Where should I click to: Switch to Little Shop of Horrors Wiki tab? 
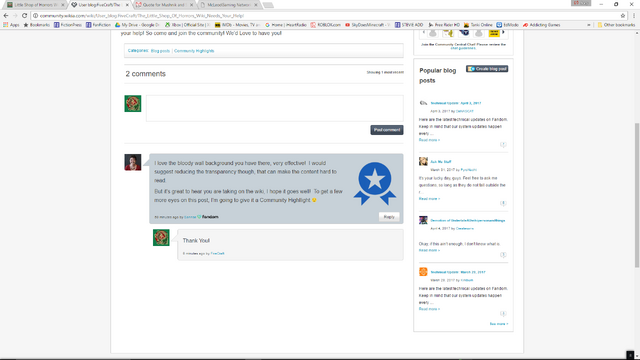tap(36, 5)
